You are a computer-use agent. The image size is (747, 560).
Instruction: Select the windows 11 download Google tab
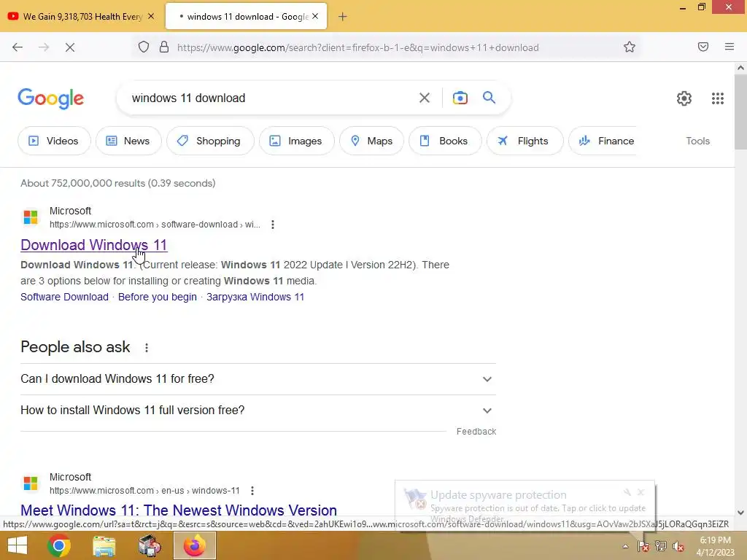tap(246, 17)
